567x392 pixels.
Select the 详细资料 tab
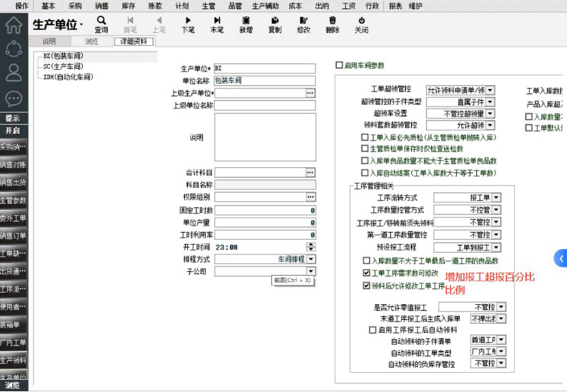pyautogui.click(x=134, y=41)
